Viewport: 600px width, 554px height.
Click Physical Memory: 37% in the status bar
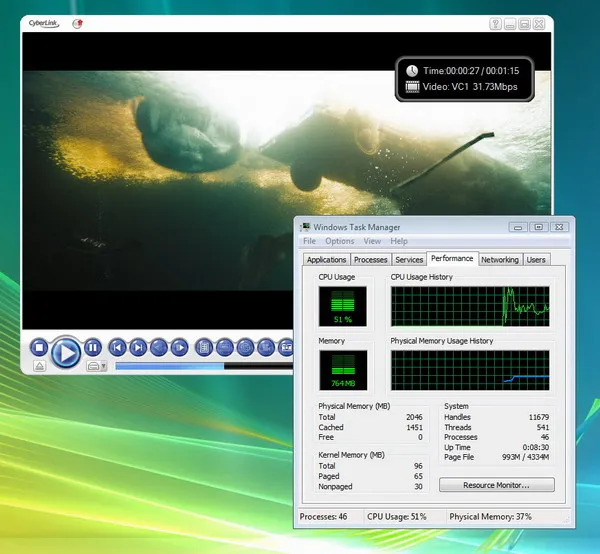click(x=491, y=517)
